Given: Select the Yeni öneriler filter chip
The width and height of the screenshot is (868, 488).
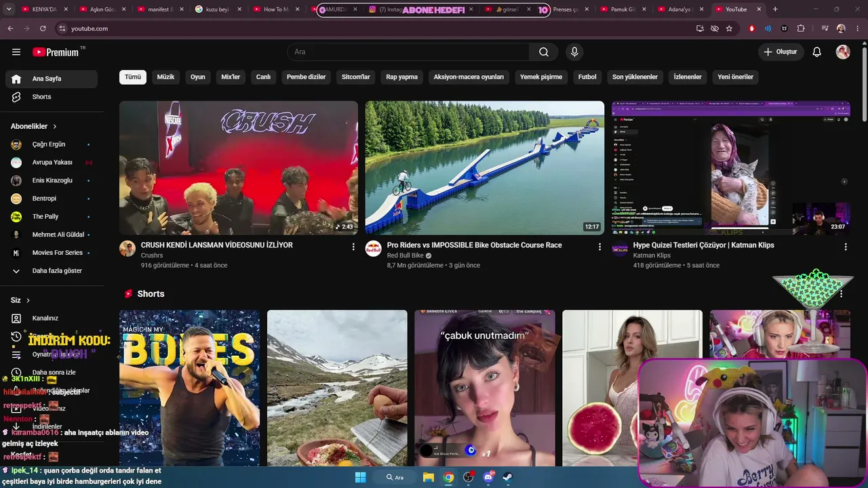Looking at the screenshot, I should [x=736, y=77].
